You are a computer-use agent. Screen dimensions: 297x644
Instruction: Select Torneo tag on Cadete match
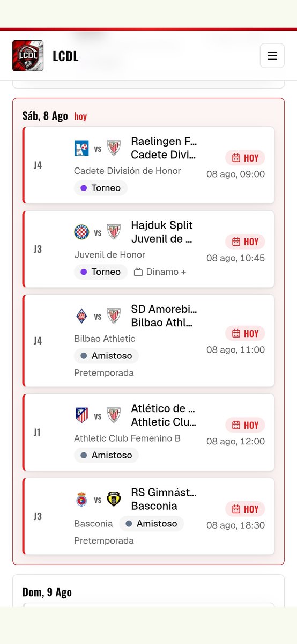pos(101,188)
